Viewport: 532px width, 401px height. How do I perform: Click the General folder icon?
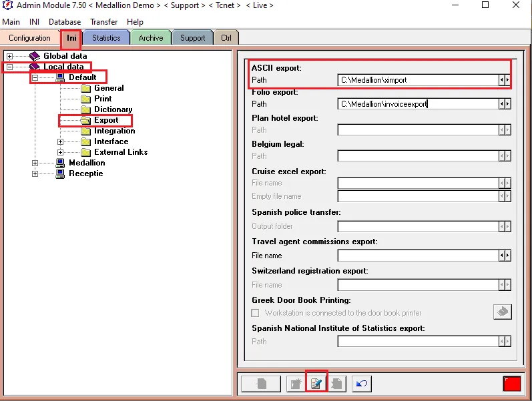click(x=86, y=89)
